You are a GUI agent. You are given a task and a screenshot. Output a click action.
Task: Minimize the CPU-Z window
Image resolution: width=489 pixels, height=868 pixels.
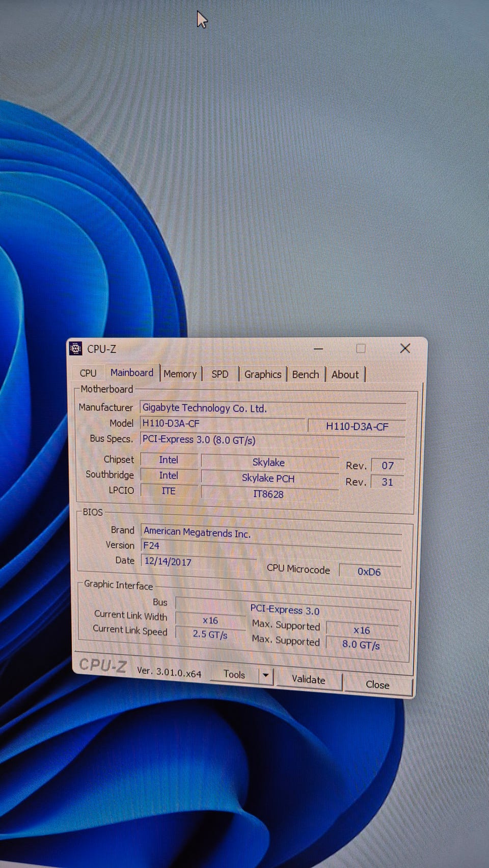pyautogui.click(x=318, y=349)
